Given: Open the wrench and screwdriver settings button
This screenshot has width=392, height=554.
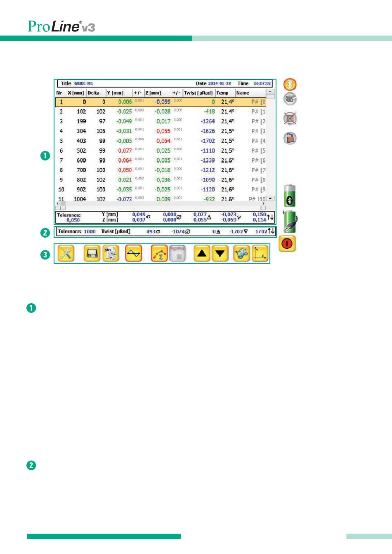Looking at the screenshot, I should click(x=66, y=254).
